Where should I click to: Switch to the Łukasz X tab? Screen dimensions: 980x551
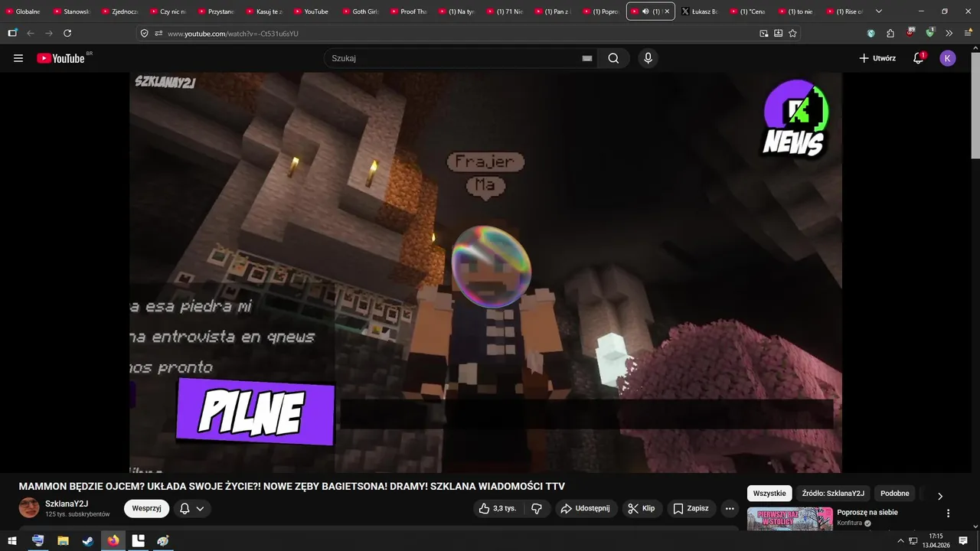(698, 11)
